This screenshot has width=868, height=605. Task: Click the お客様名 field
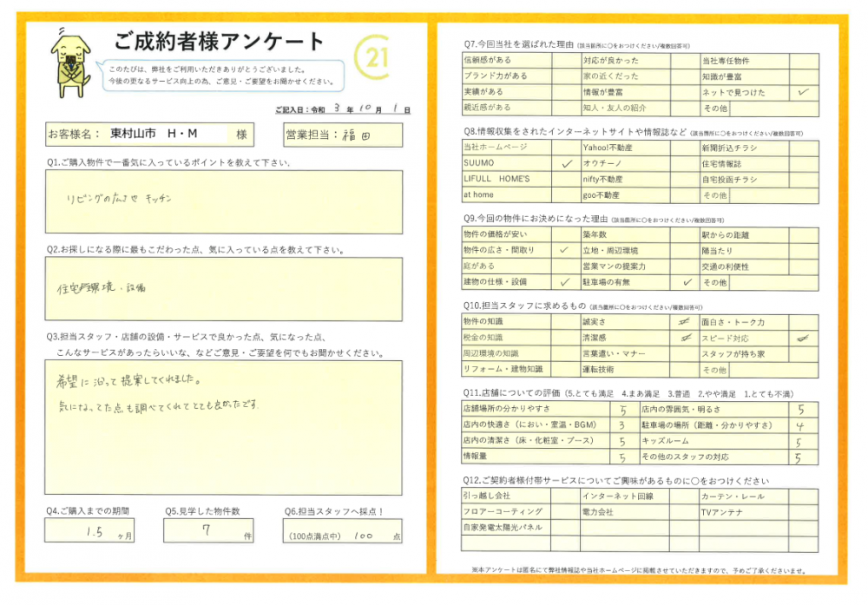pos(165,135)
